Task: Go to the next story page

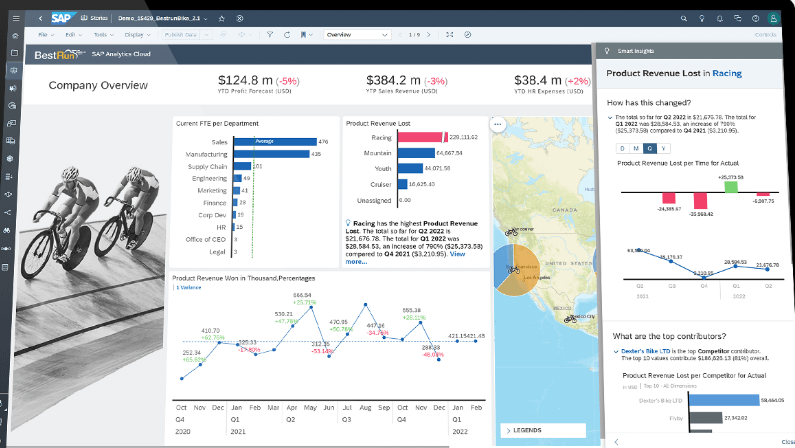Action: (429, 34)
